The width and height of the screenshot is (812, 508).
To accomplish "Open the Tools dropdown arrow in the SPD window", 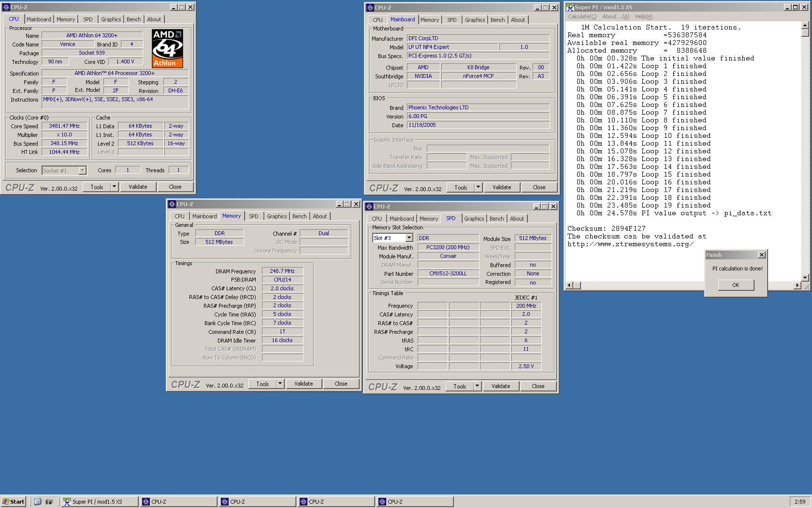I will pyautogui.click(x=478, y=386).
